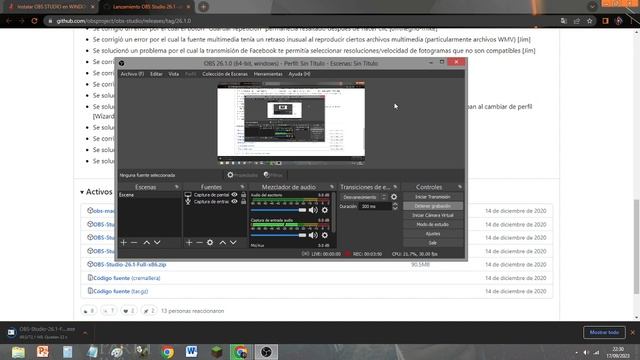Remove selected source in Fuentes panel
This screenshot has height=360, width=640.
click(199, 242)
